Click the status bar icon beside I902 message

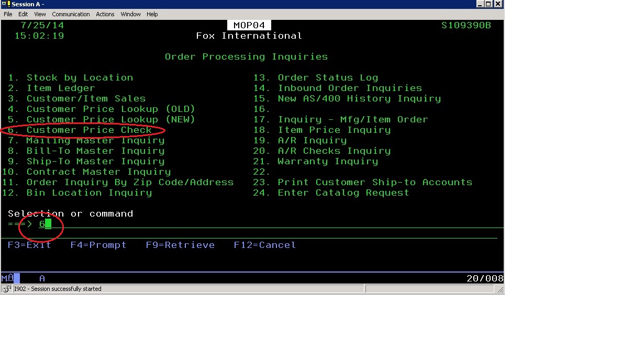point(7,289)
